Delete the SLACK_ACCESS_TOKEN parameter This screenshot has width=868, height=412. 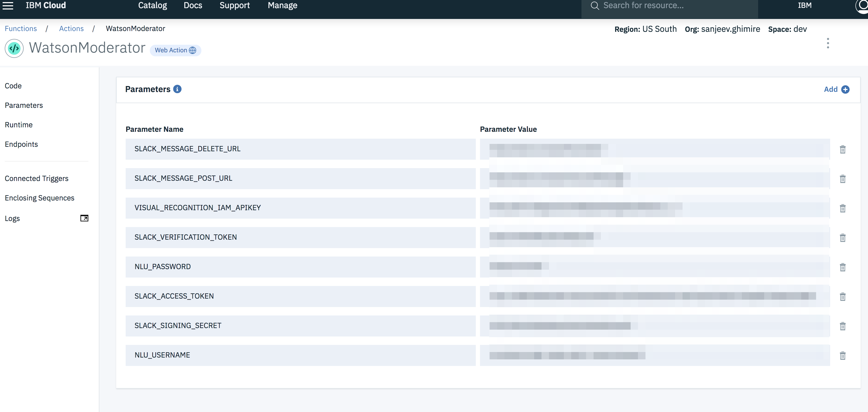(x=843, y=297)
